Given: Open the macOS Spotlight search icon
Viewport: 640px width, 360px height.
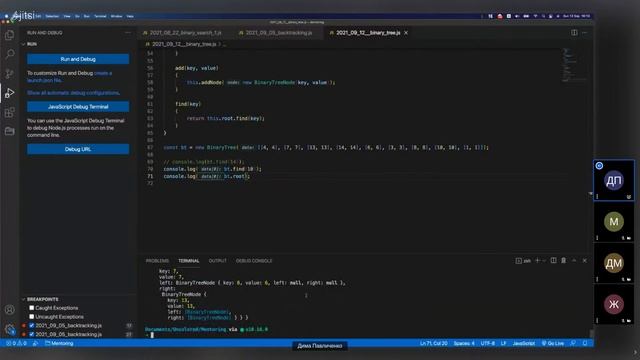Looking at the screenshot, I should [543, 16].
